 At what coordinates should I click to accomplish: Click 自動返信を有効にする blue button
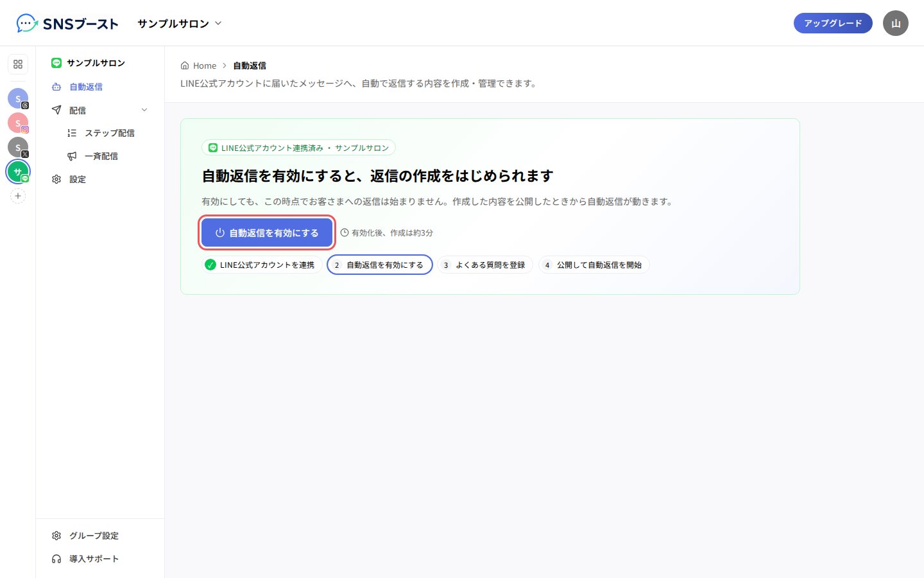[x=267, y=232]
